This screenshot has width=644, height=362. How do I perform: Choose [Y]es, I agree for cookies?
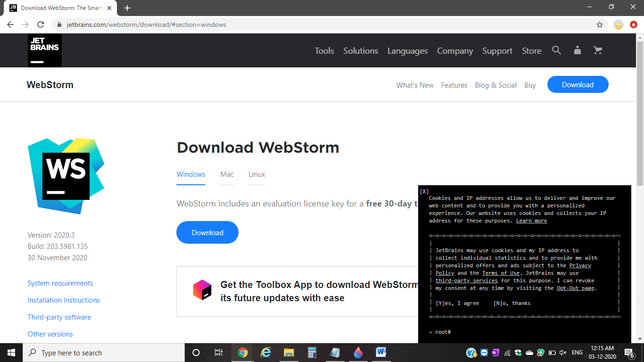[x=457, y=303]
